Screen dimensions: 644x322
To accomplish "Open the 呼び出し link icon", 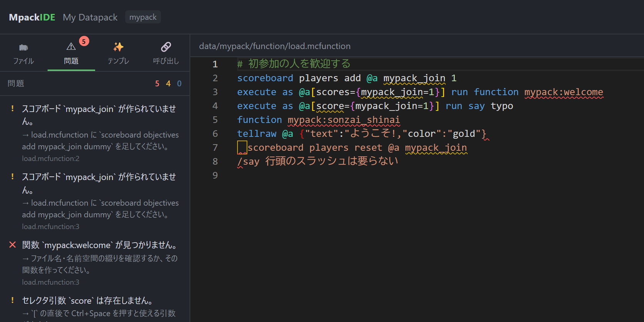I will pos(166,47).
